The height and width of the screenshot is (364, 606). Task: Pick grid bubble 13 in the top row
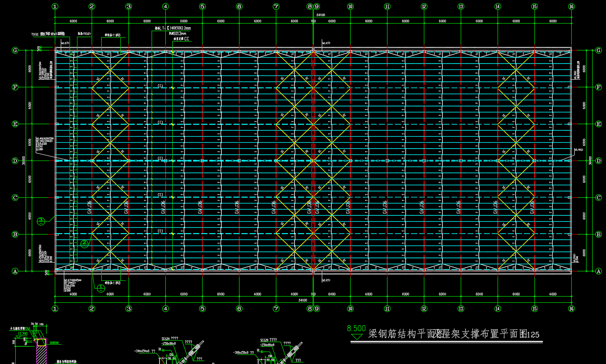pyautogui.click(x=461, y=7)
